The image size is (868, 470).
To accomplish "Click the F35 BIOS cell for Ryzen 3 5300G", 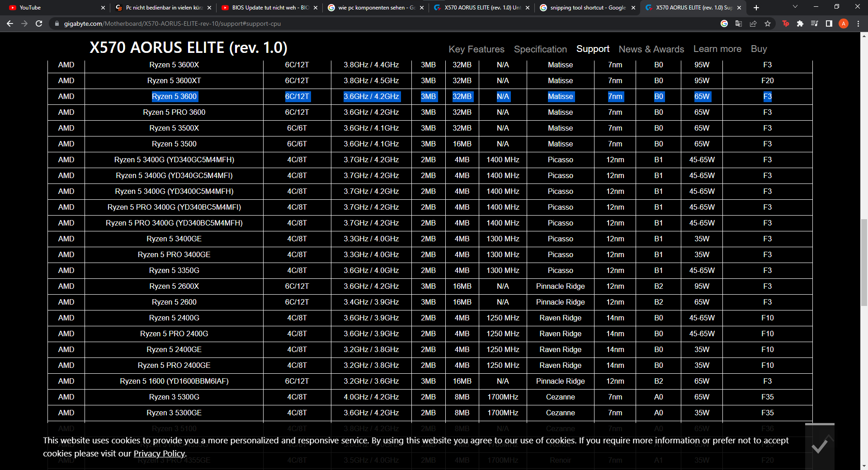I will click(x=767, y=397).
